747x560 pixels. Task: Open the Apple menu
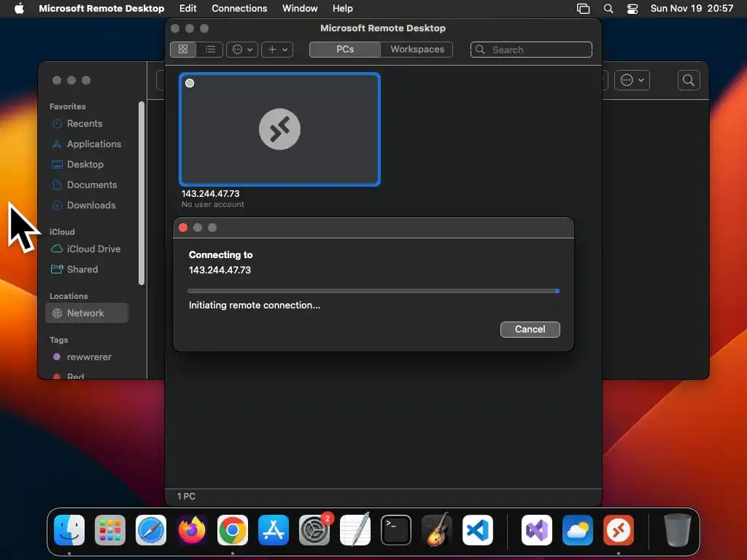pos(19,9)
